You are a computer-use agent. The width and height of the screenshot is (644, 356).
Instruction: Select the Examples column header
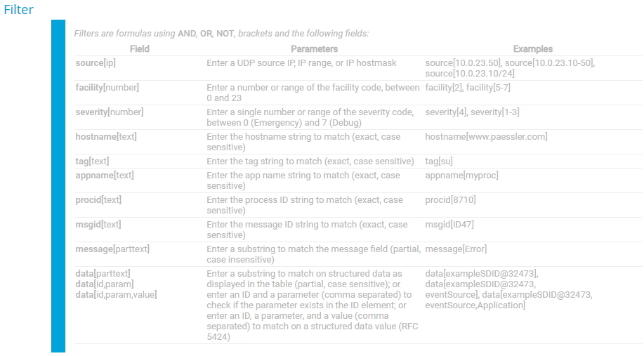tap(532, 49)
